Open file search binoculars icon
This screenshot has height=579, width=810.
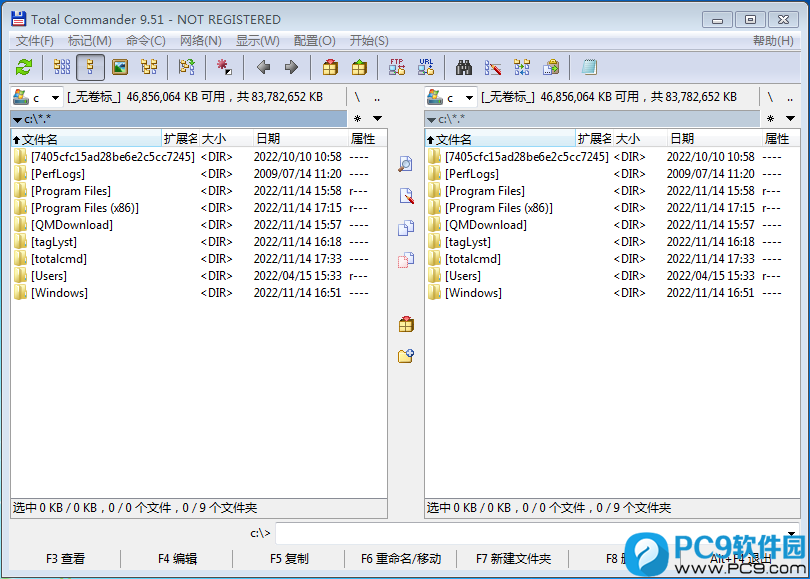463,67
